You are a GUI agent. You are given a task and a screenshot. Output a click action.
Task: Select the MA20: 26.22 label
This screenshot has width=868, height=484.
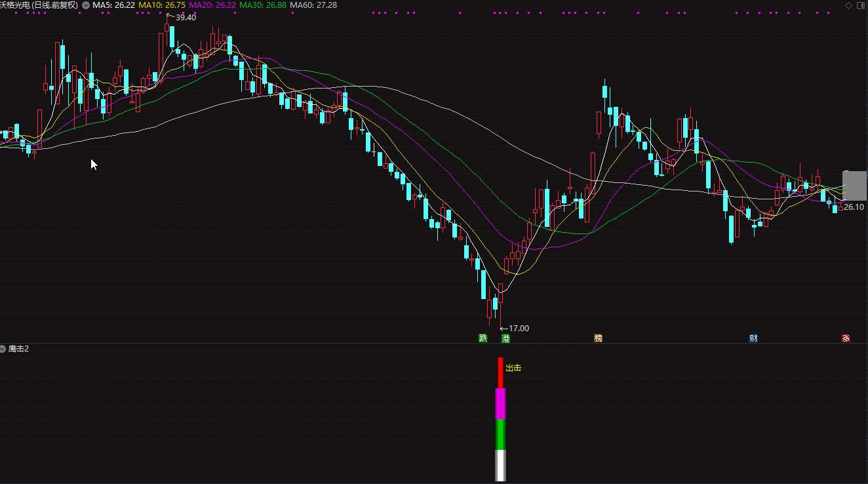tap(212, 5)
